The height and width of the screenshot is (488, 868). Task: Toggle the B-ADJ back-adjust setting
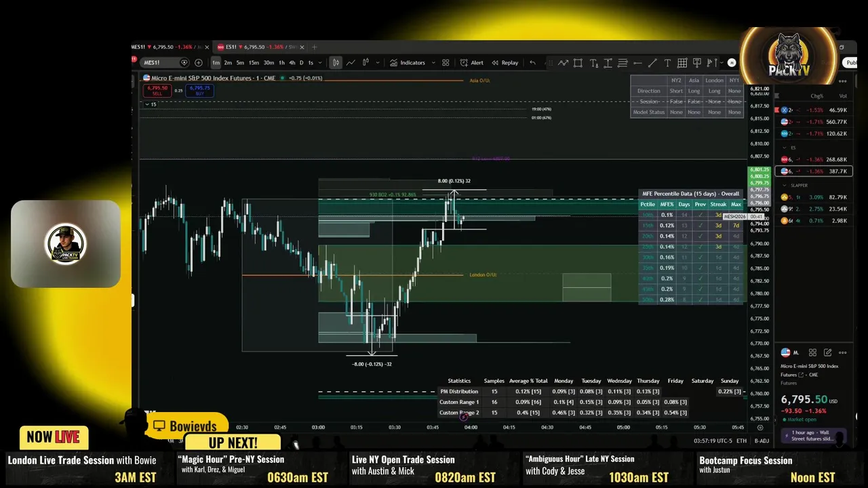[x=761, y=441]
